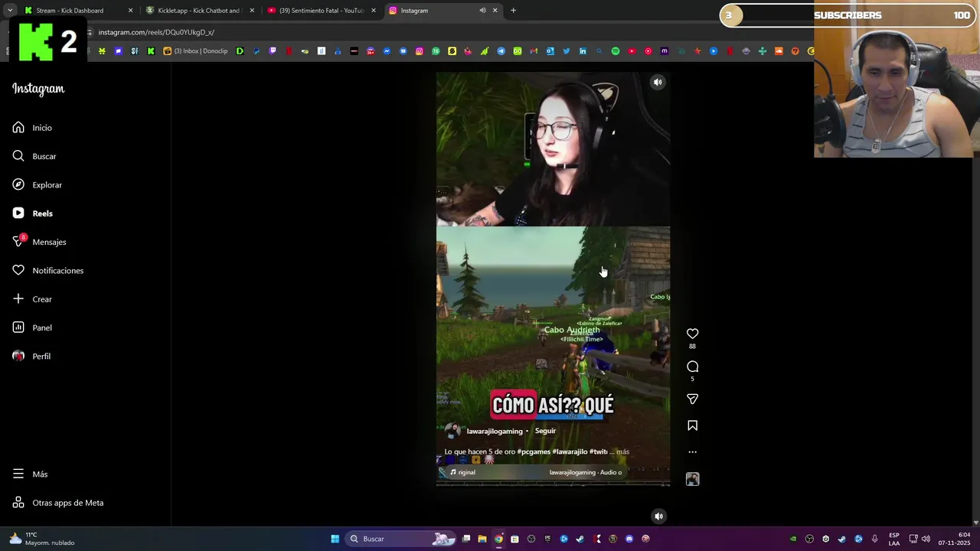The width and height of the screenshot is (980, 551).
Task: Open the weather widget showing 11°C
Action: click(x=42, y=539)
